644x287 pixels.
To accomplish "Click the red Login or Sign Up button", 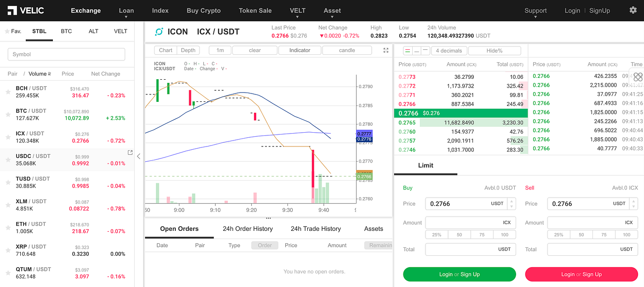I will pyautogui.click(x=581, y=274).
